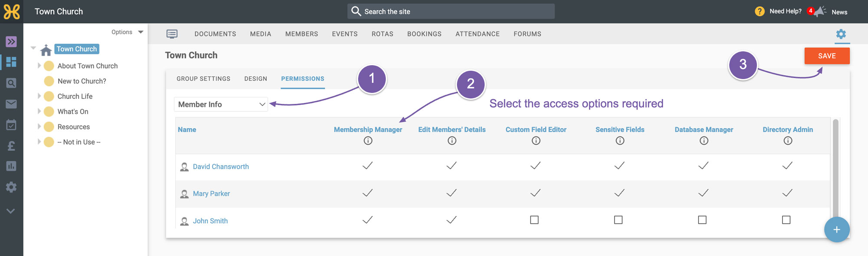Expand the Not in Use tree node

39,142
